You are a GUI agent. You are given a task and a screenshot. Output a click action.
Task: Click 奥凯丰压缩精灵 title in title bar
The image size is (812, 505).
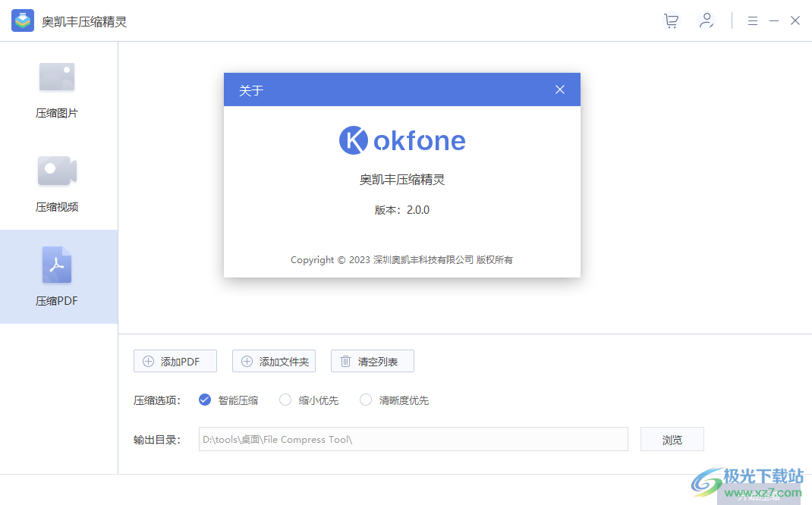point(84,22)
